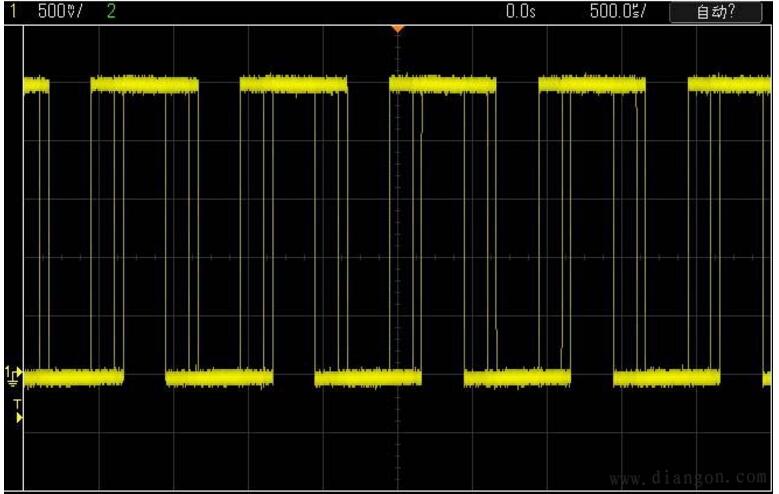Click the 500mV/ vertical scale readout
The width and height of the screenshot is (779, 494).
(x=58, y=11)
